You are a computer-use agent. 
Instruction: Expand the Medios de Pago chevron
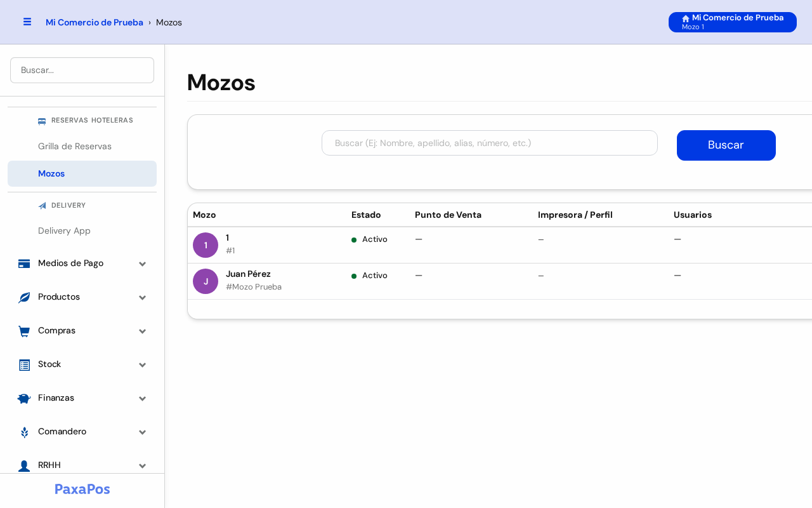(143, 264)
